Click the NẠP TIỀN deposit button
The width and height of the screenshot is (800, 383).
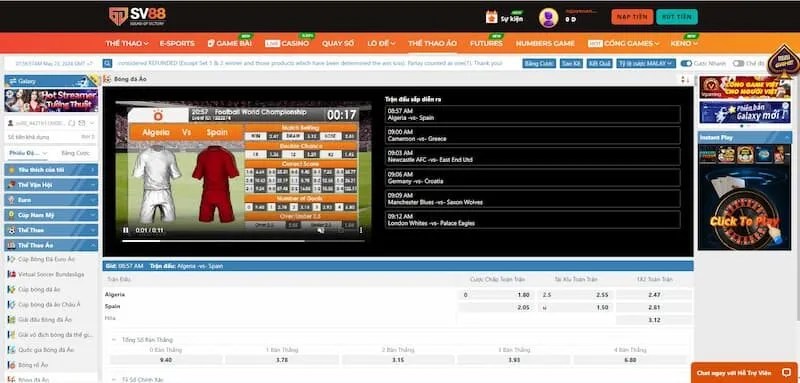click(x=632, y=17)
